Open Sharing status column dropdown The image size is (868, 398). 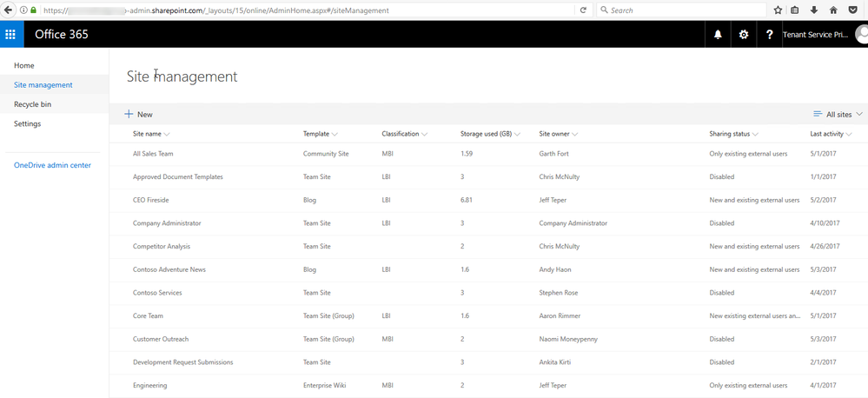(755, 134)
